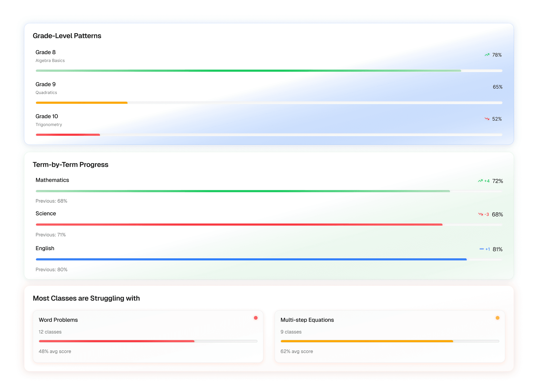Click the Grade 9 orange progress bar
Screen dimensions: 538x392
click(82, 103)
